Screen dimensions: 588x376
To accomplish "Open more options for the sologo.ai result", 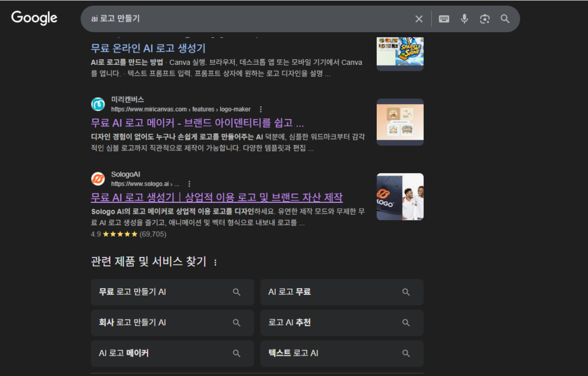I will point(189,183).
